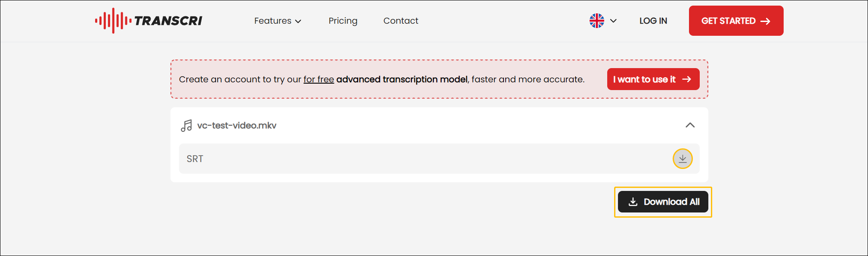The height and width of the screenshot is (256, 868).
Task: Click the for free underlined link
Action: 318,79
